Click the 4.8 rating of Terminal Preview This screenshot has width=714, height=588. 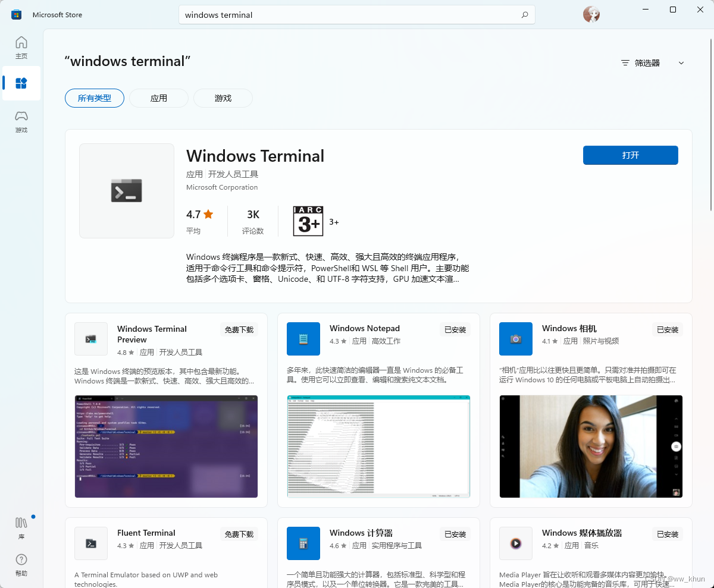[x=126, y=353]
